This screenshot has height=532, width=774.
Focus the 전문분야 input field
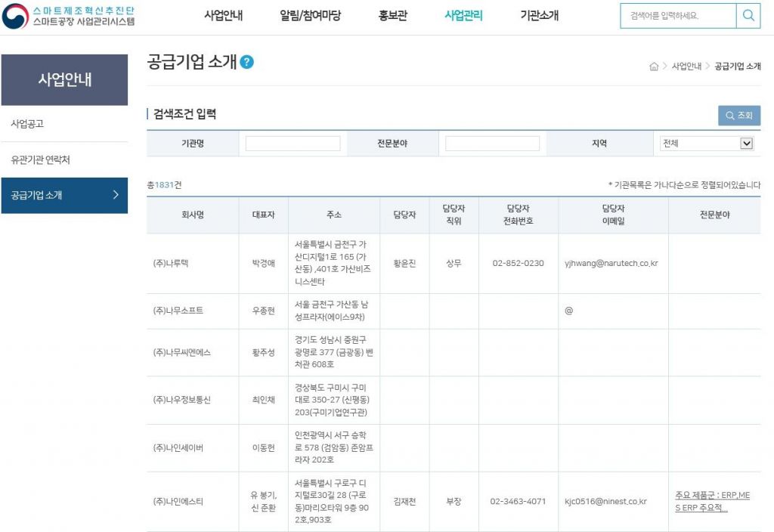(x=492, y=144)
